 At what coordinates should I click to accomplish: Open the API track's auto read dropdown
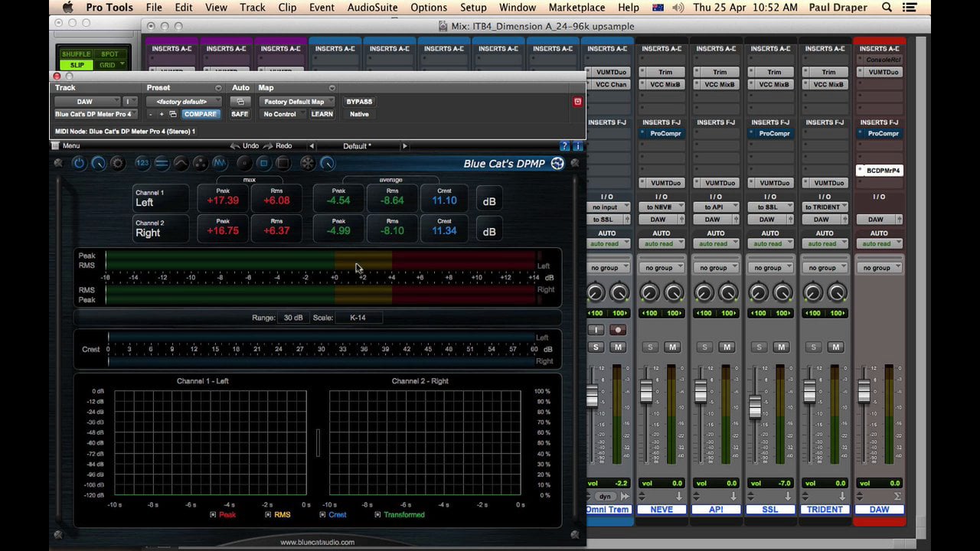715,244
